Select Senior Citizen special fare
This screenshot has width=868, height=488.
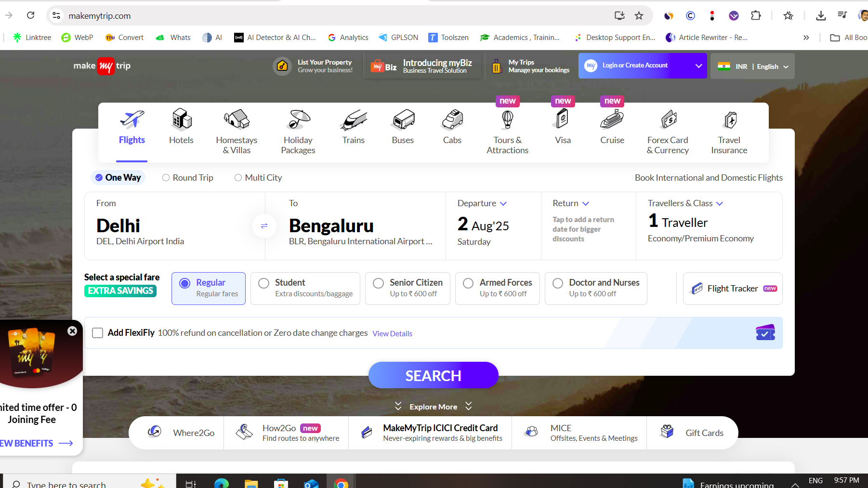408,288
